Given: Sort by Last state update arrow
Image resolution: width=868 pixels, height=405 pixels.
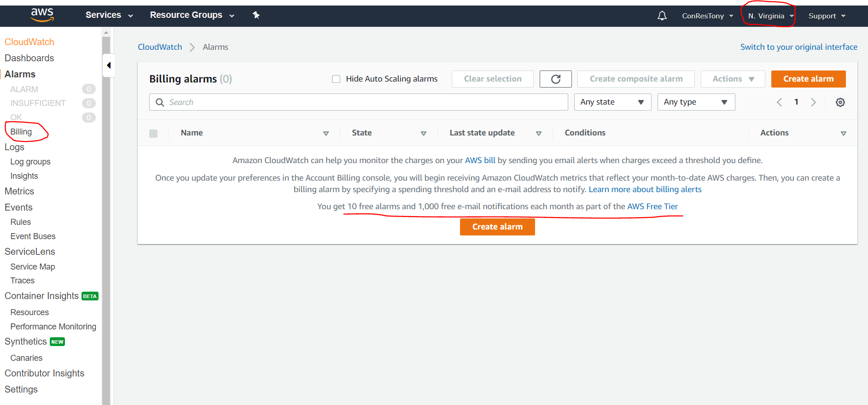Looking at the screenshot, I should click(538, 133).
